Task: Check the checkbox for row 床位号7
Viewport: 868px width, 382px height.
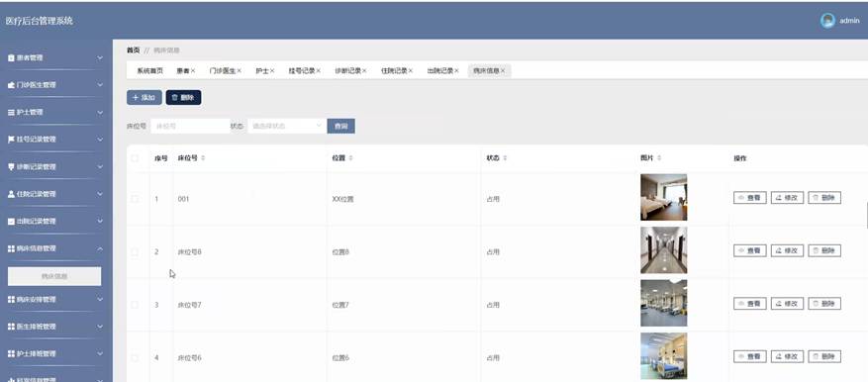Action: coord(135,305)
